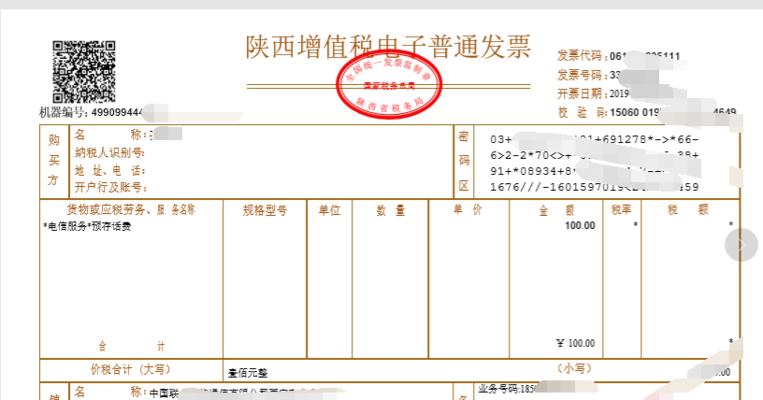Screen dimensions: 763x400
Task: Select the title 陕西增值税电子普通发票
Action: tap(388, 47)
